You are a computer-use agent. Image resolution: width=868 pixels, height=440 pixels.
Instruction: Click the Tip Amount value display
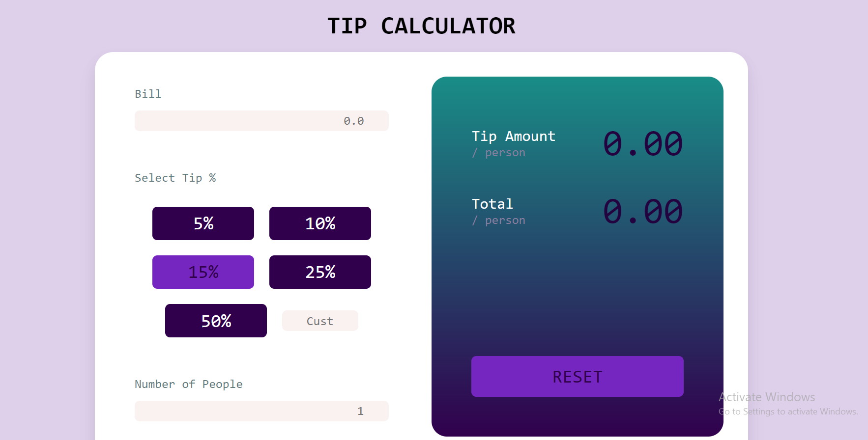tap(643, 144)
